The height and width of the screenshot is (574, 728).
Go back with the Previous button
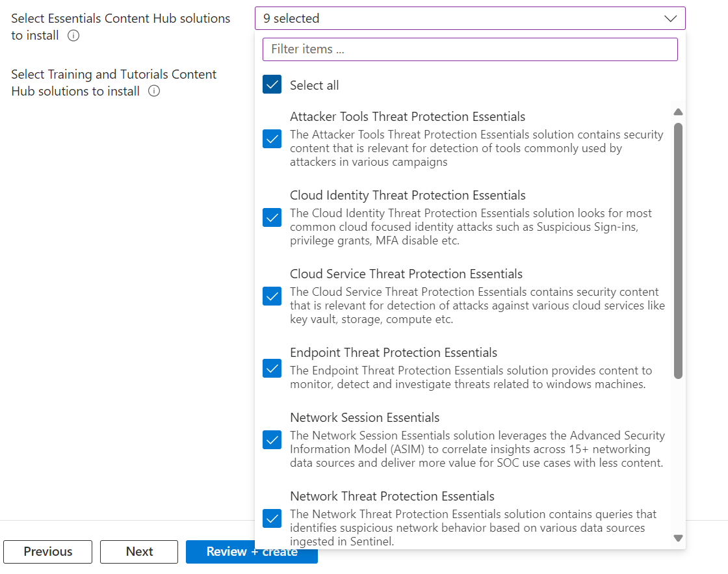pyautogui.click(x=48, y=552)
